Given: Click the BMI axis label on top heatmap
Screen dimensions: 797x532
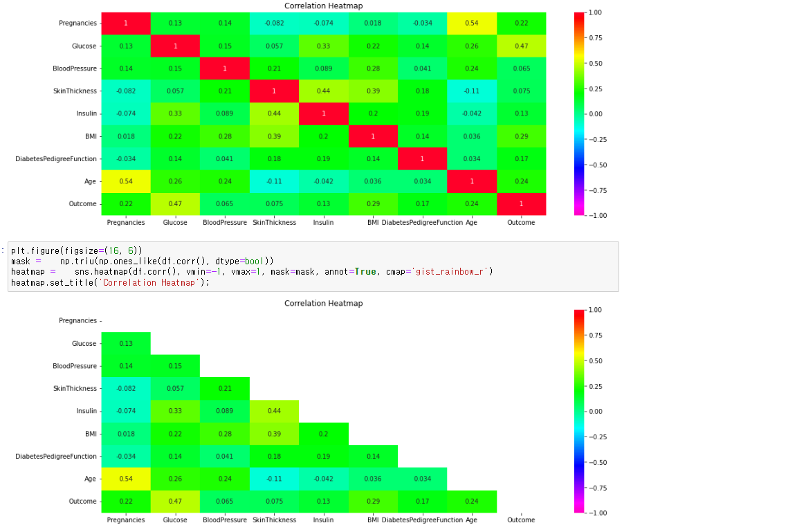Looking at the screenshot, I should pos(374,223).
